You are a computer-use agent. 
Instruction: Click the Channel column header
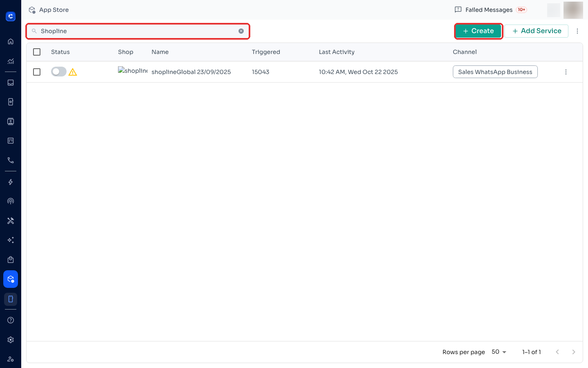465,52
